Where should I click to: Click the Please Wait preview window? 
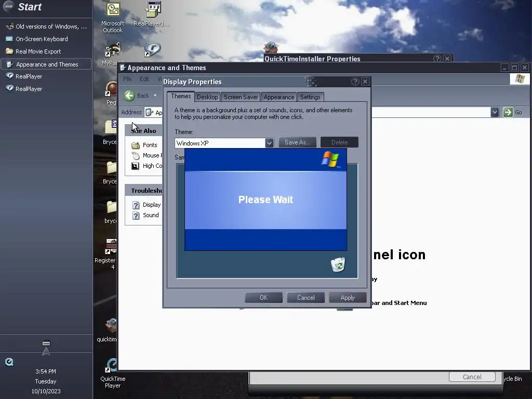265,199
